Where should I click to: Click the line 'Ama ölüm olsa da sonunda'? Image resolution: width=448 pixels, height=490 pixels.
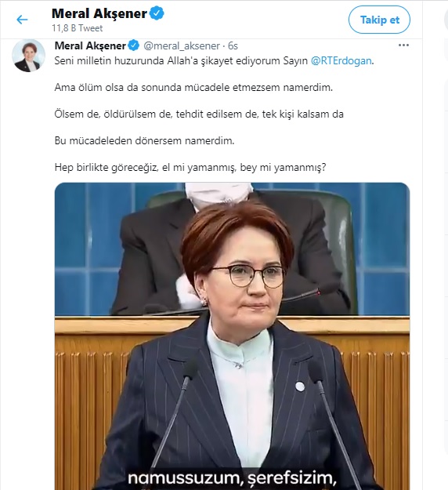193,87
